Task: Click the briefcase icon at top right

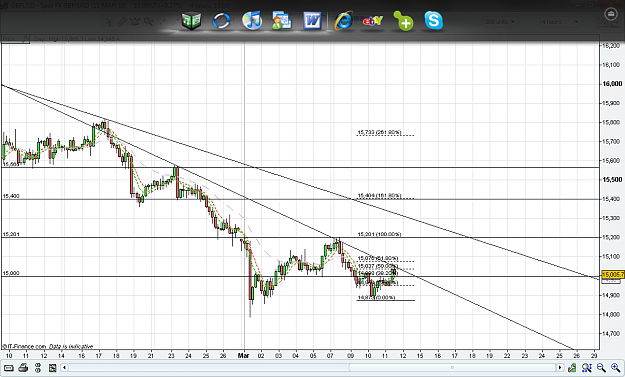Action: coord(611,15)
